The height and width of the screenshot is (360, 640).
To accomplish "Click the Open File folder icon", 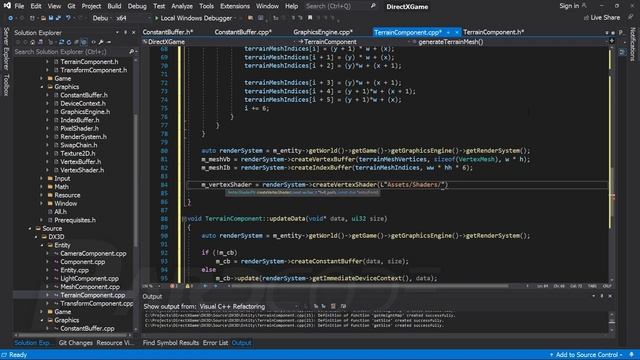I will [43, 18].
